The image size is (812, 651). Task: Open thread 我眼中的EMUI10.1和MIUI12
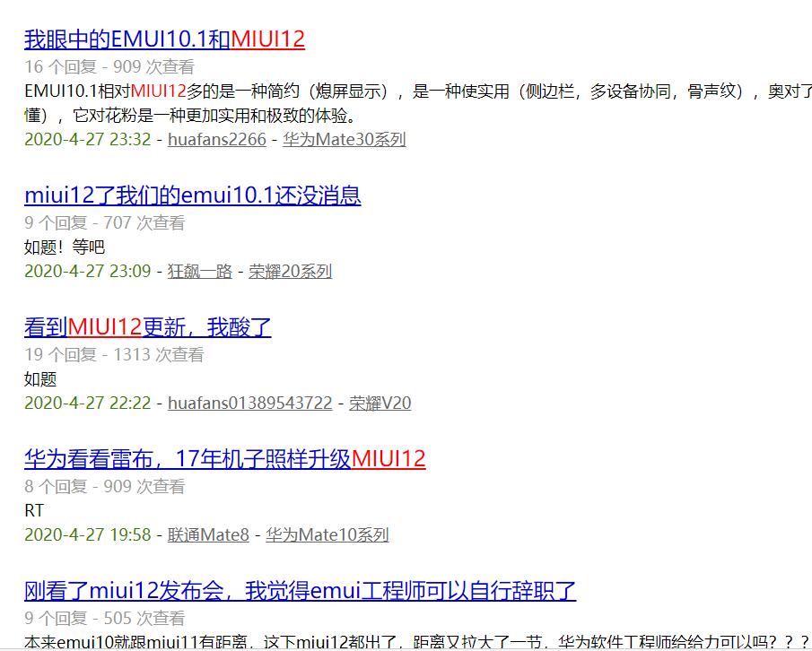164,39
